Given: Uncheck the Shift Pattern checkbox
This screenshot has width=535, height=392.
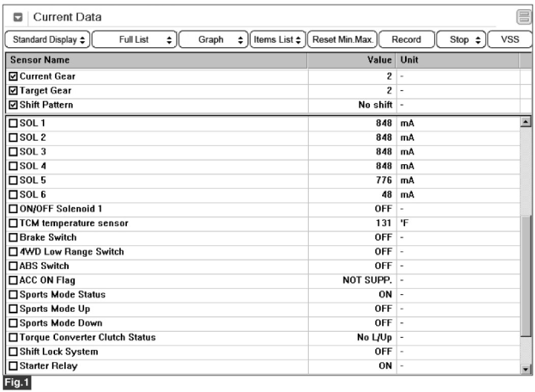Looking at the screenshot, I should pos(13,105).
